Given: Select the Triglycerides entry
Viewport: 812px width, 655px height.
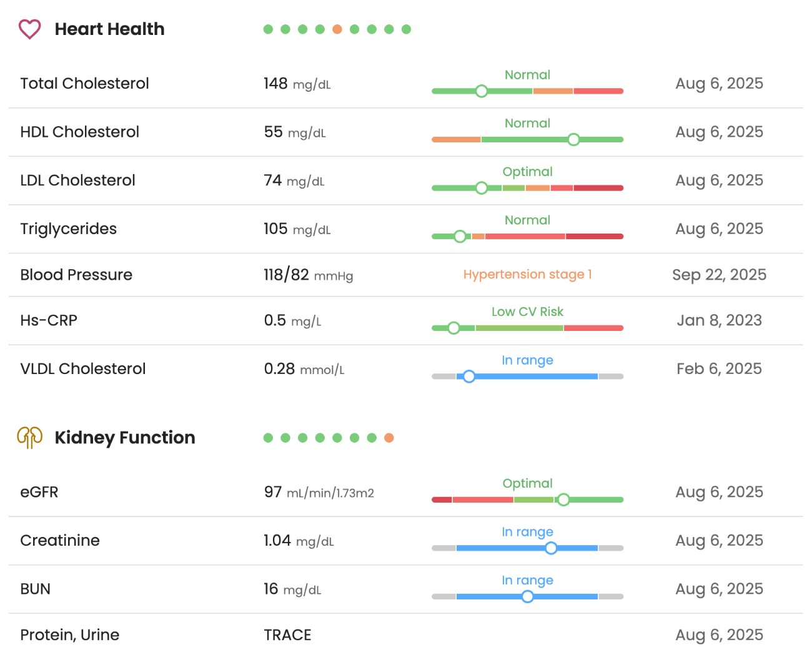Looking at the screenshot, I should click(x=68, y=229).
